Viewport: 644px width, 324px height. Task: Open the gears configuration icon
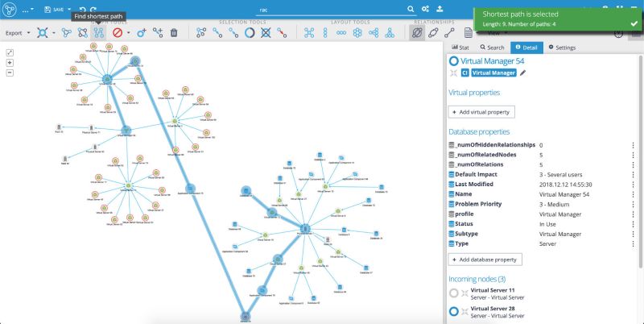[425, 9]
